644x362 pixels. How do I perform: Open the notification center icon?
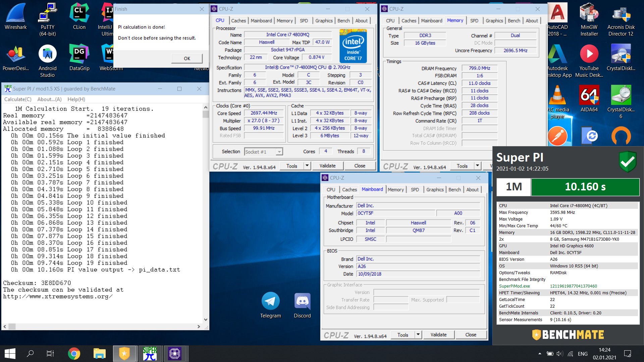coord(627,354)
